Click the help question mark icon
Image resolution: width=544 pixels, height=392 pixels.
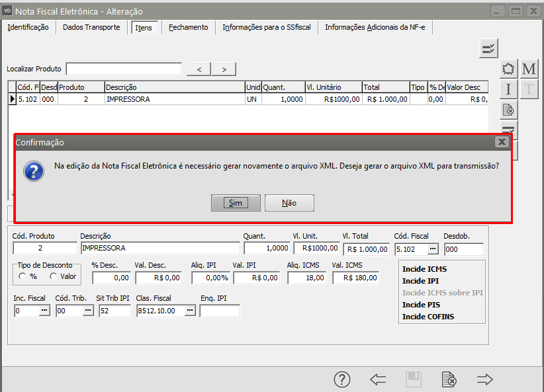tap(341, 379)
